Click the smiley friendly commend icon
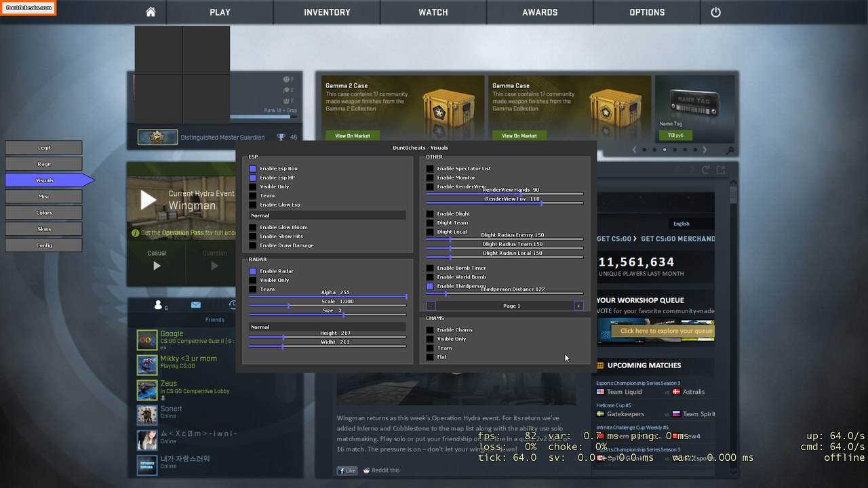The image size is (868, 488). (287, 79)
